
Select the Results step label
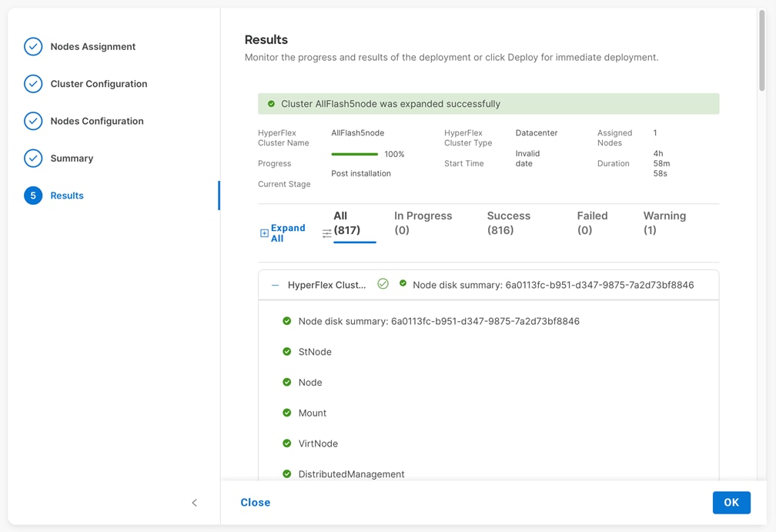pos(67,196)
